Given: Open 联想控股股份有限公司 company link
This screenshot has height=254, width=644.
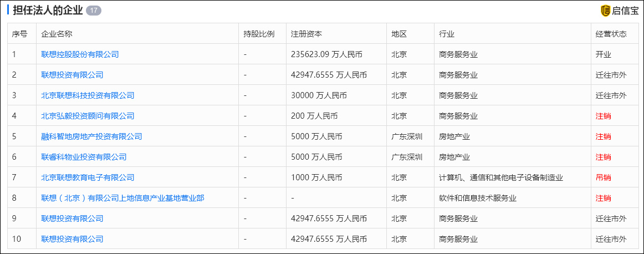Looking at the screenshot, I should [x=80, y=54].
